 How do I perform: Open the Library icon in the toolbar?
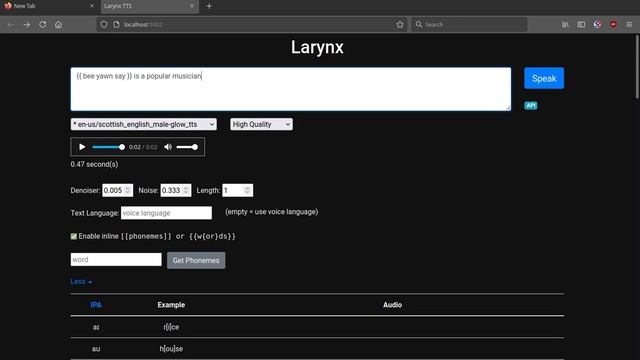pos(565,24)
